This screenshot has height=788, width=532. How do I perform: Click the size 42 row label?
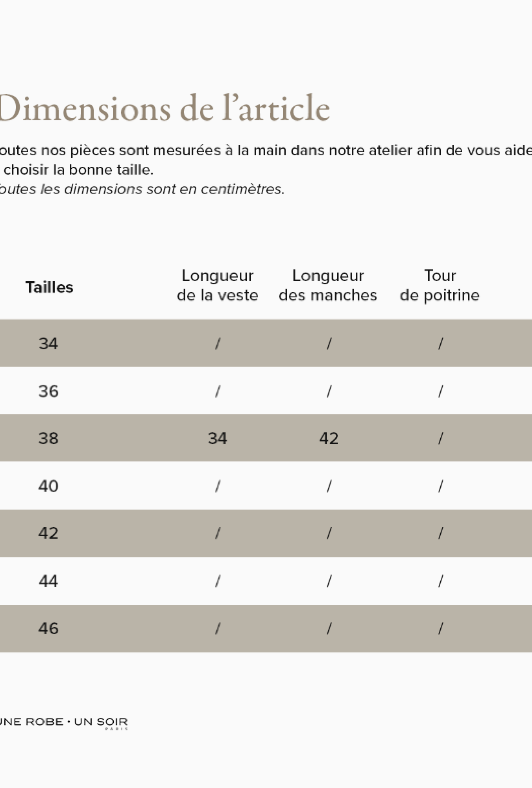point(48,533)
